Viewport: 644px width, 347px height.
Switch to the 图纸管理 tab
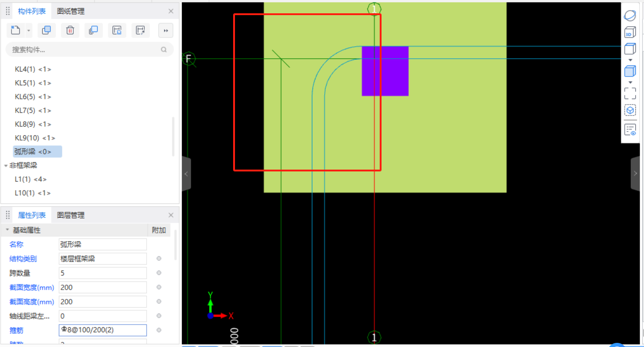[x=71, y=11]
